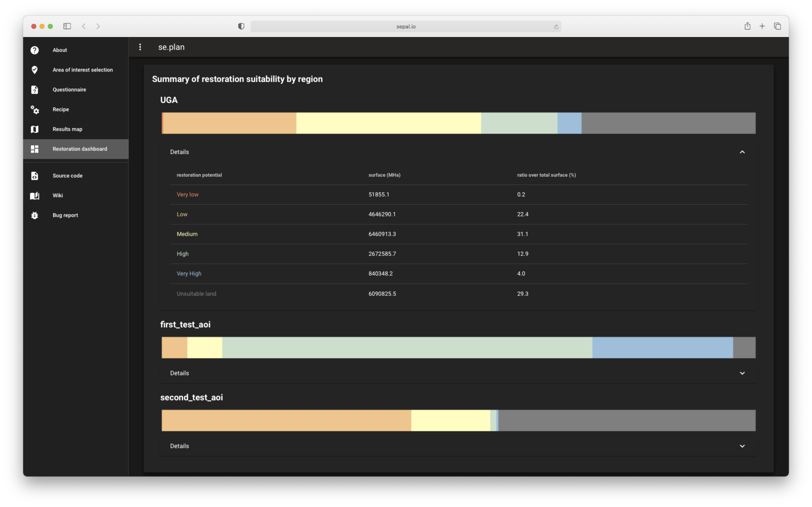The image size is (812, 507).
Task: Open a new browser tab with plus icon
Action: (762, 26)
